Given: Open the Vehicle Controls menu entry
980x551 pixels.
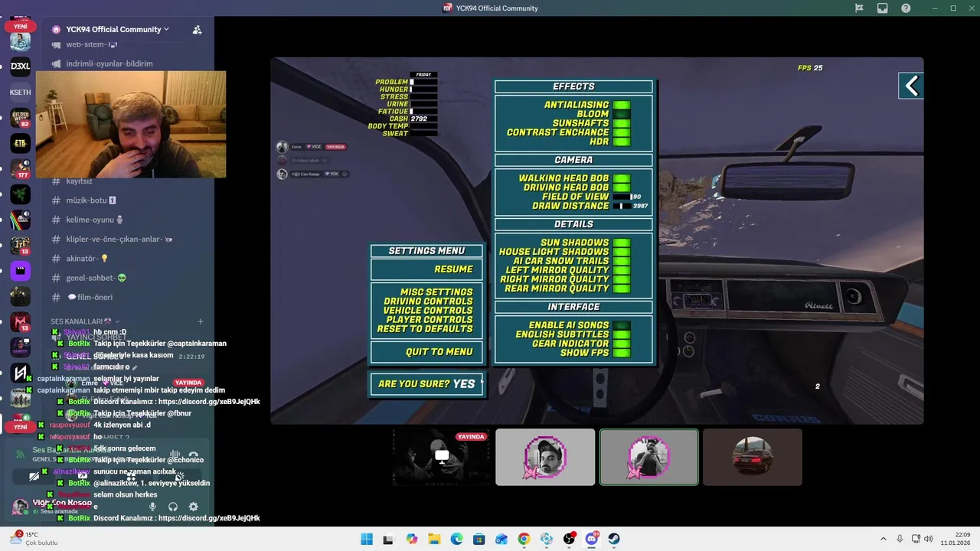Looking at the screenshot, I should 428,311.
